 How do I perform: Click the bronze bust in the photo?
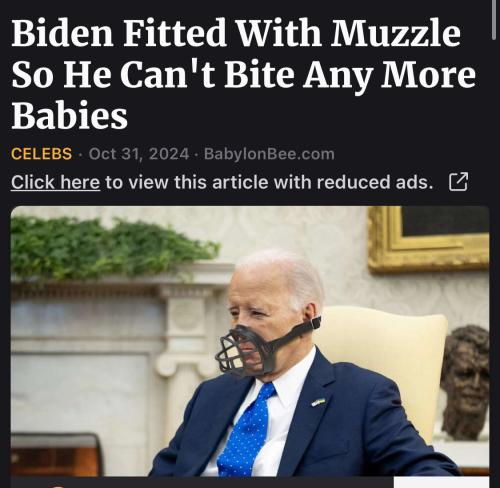[x=466, y=382]
